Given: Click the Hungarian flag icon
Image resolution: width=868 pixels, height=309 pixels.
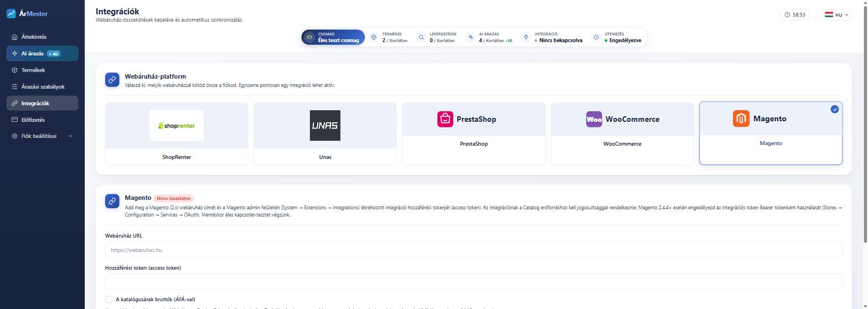Looking at the screenshot, I should [829, 15].
